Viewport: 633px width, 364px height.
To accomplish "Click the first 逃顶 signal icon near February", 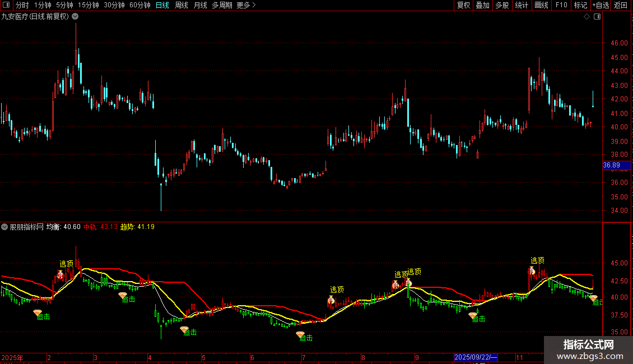I will click(x=60, y=274).
